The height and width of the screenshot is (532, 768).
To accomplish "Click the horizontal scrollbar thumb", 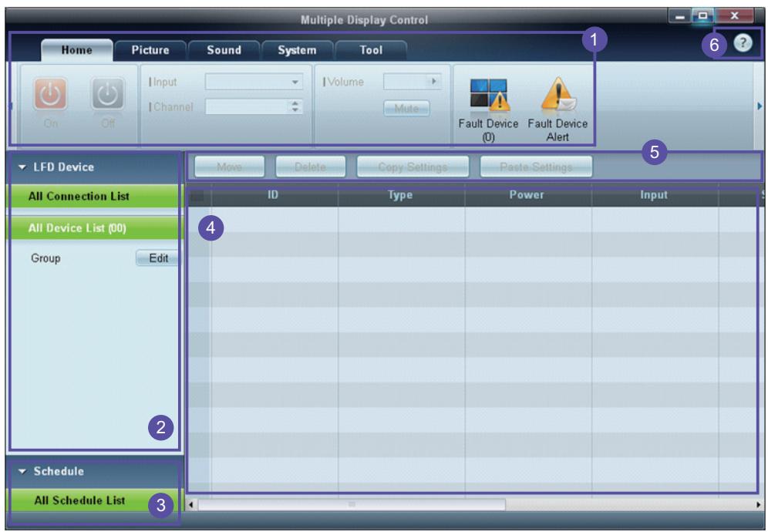I will click(352, 504).
